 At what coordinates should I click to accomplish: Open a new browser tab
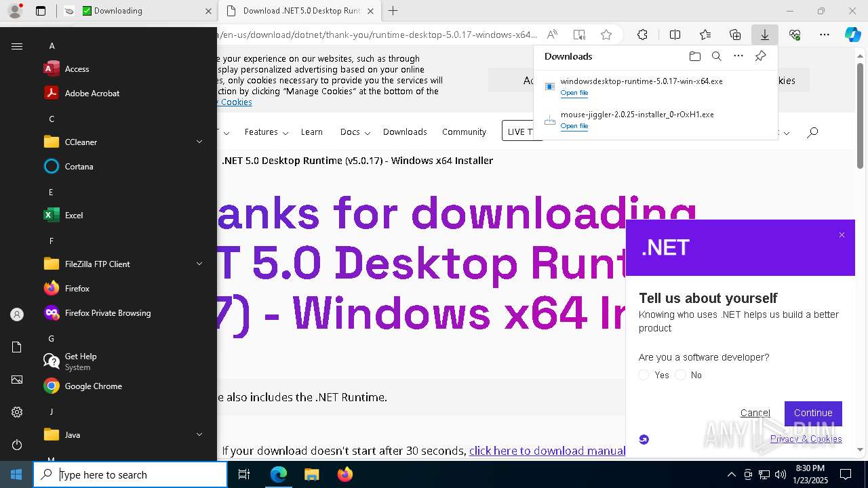(393, 11)
